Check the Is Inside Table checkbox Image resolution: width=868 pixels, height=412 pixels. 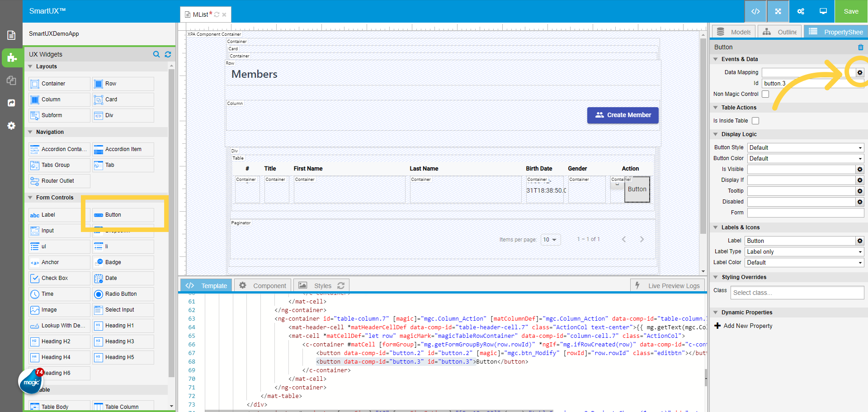[x=755, y=120]
